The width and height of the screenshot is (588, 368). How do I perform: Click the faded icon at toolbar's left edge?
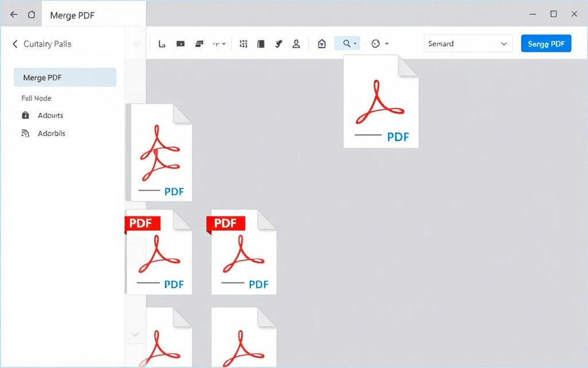[x=137, y=44]
